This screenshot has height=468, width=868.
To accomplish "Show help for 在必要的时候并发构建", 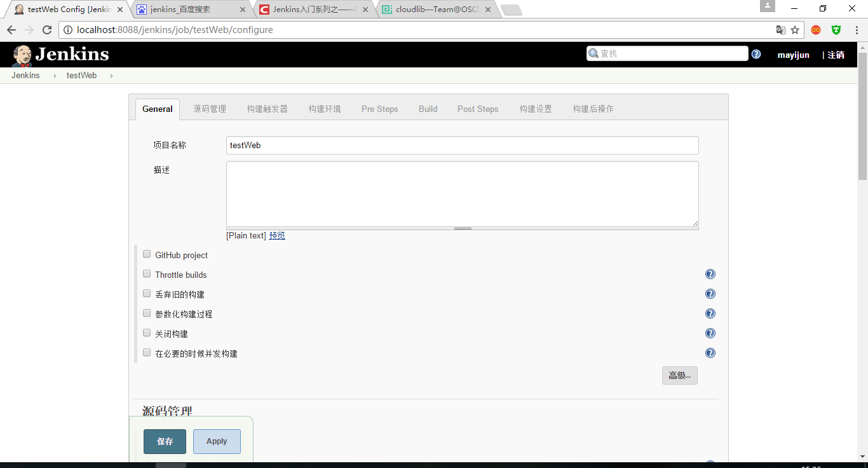I will tap(710, 353).
